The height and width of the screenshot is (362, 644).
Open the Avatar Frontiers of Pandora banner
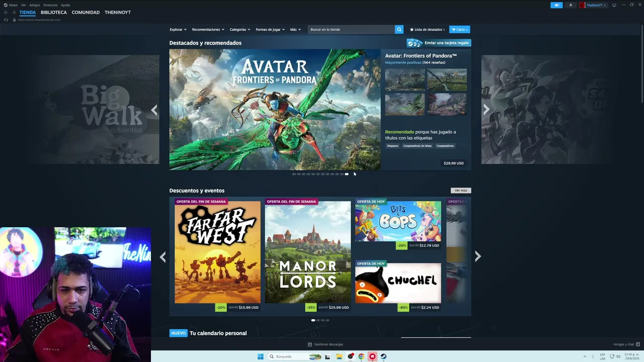[275, 110]
